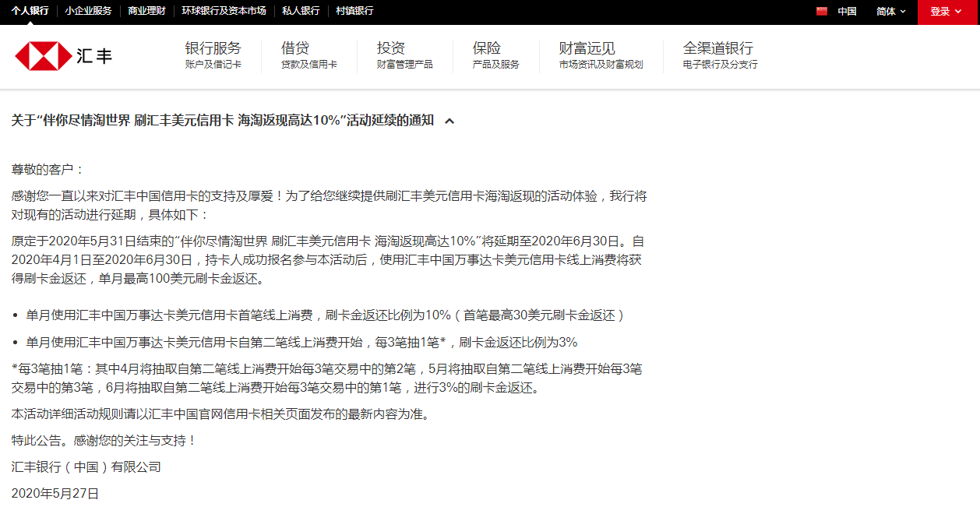The width and height of the screenshot is (980, 514).
Task: Open the 简体 language dropdown
Action: coord(891,12)
